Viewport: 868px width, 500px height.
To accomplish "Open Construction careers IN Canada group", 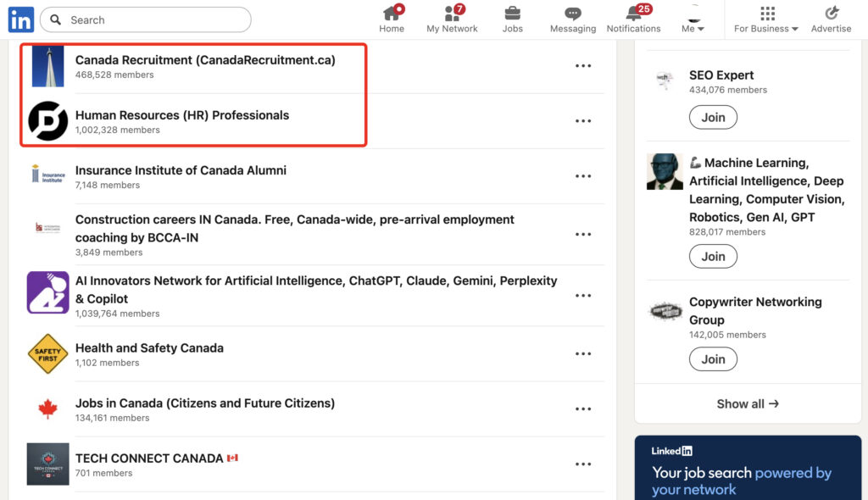I will 294,228.
